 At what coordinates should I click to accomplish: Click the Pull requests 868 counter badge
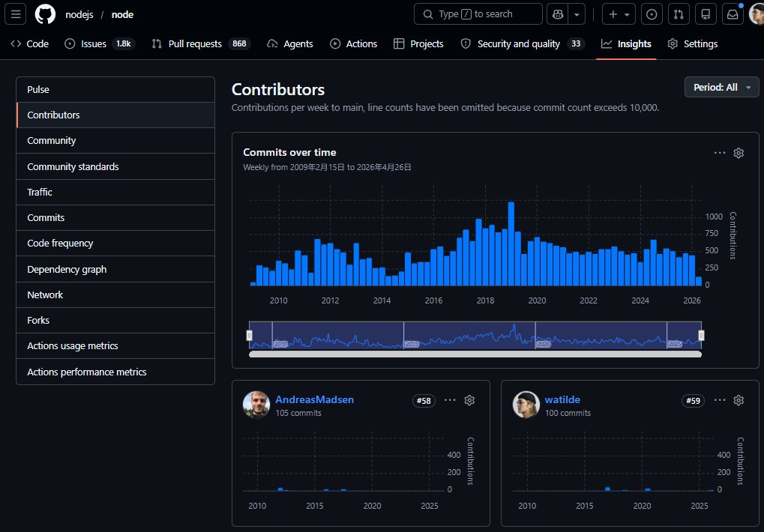(239, 43)
